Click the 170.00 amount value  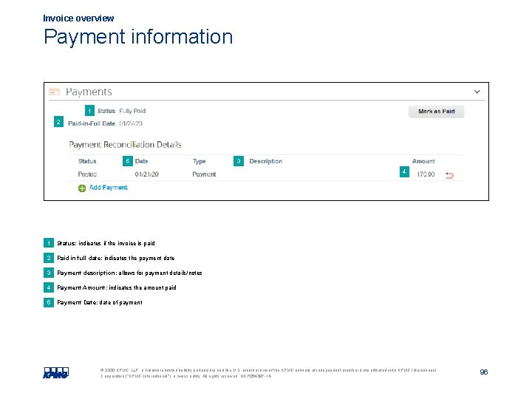pyautogui.click(x=426, y=174)
